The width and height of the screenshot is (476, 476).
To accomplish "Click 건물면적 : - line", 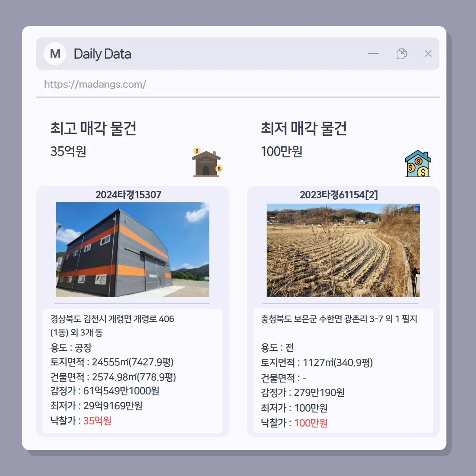I will [283, 378].
